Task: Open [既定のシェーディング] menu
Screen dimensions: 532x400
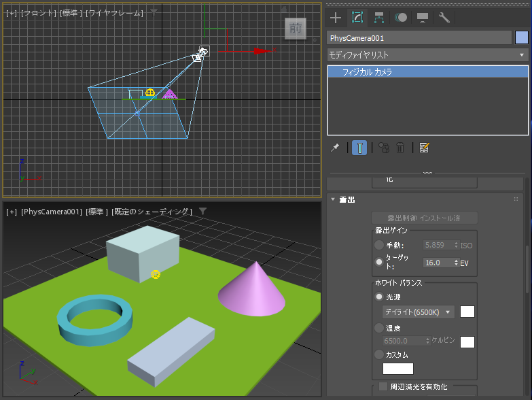Action: (x=152, y=212)
